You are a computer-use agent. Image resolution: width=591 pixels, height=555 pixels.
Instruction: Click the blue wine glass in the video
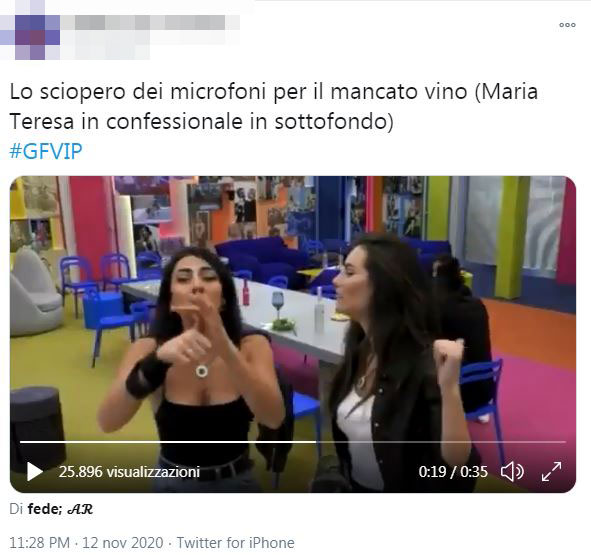[x=278, y=302]
